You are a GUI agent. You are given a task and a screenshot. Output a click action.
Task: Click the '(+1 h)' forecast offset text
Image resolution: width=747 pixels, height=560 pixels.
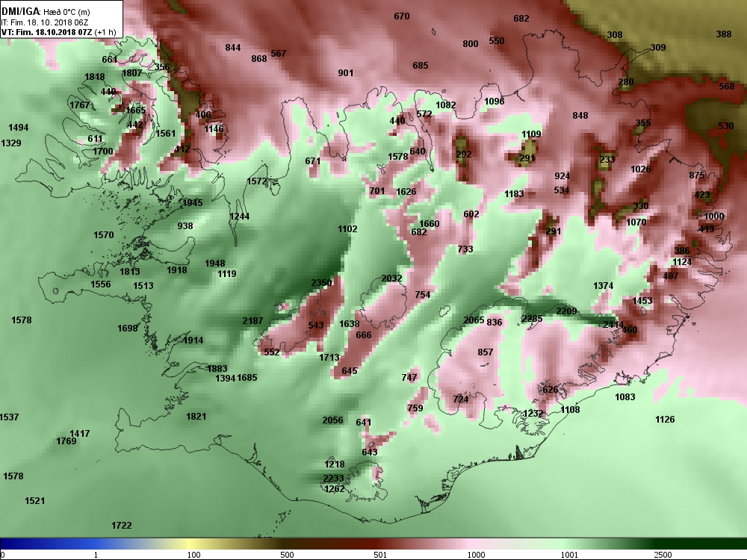pyautogui.click(x=105, y=32)
